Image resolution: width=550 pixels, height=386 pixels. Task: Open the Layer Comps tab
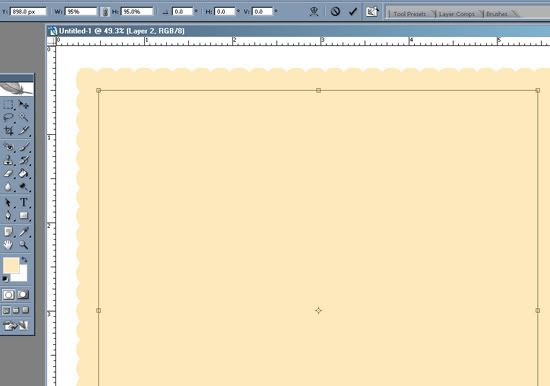456,14
